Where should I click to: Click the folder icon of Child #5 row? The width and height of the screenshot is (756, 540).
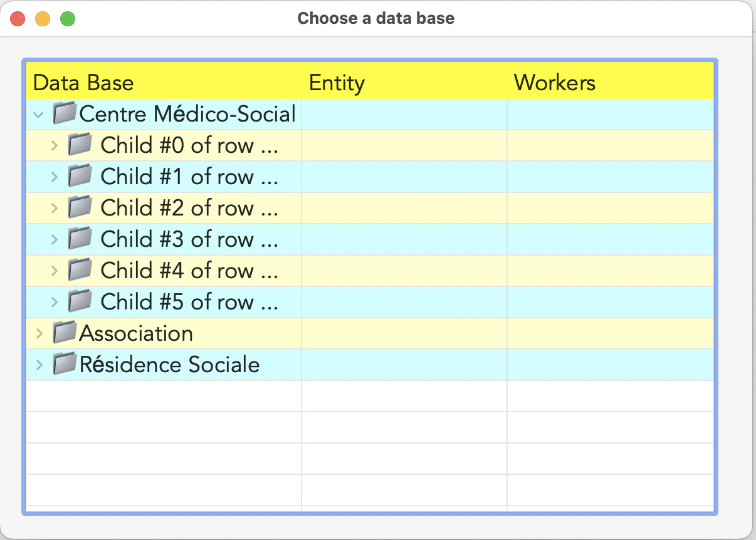click(80, 301)
